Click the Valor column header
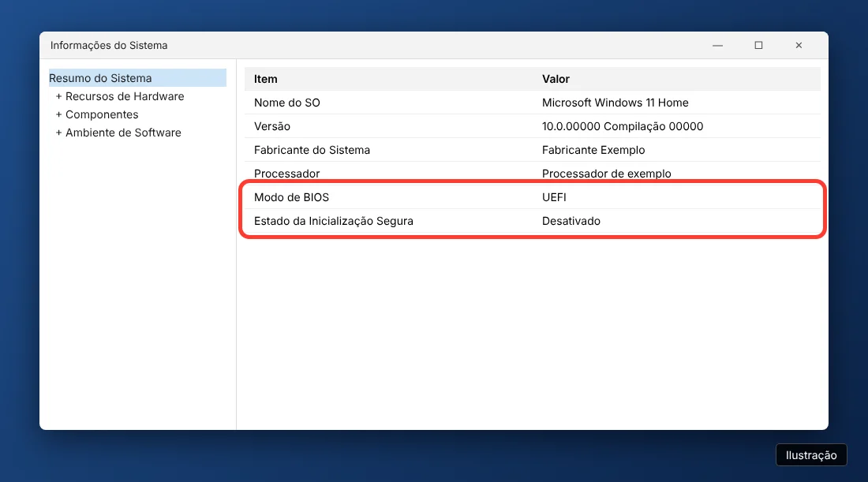 (x=556, y=79)
